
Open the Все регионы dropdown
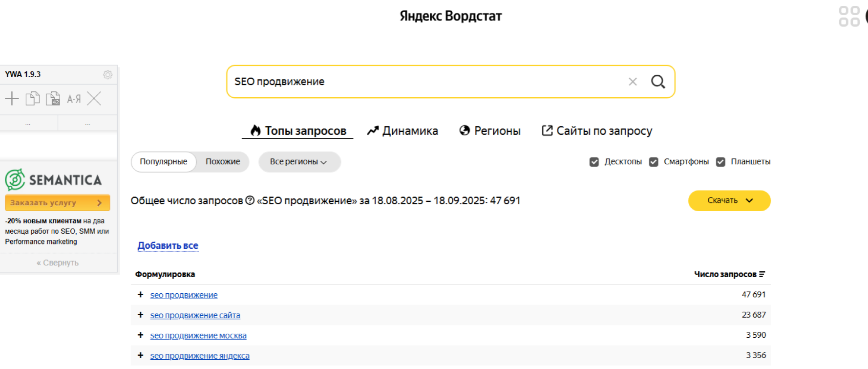299,162
